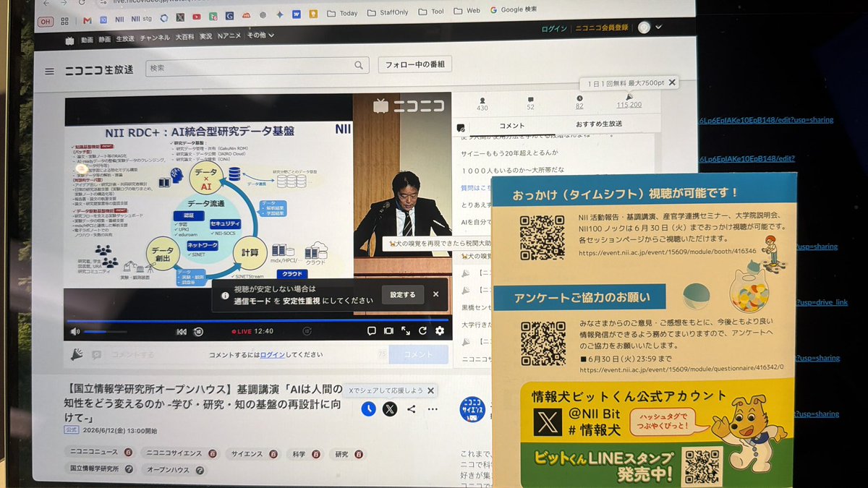Click the ログイン link in top bar

(554, 28)
